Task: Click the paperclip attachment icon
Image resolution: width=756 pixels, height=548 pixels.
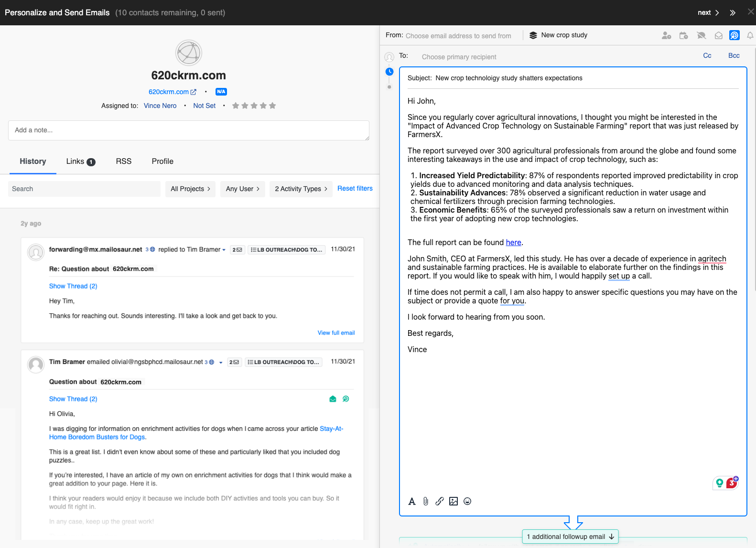Action: tap(426, 501)
